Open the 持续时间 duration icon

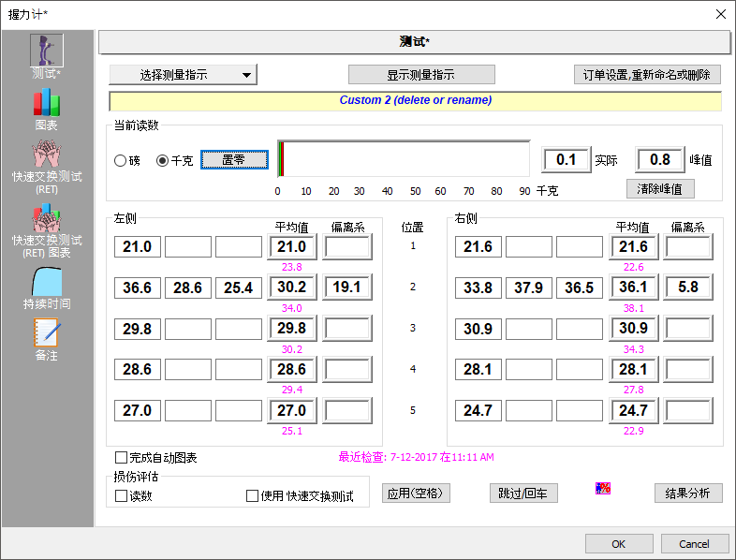click(47, 281)
